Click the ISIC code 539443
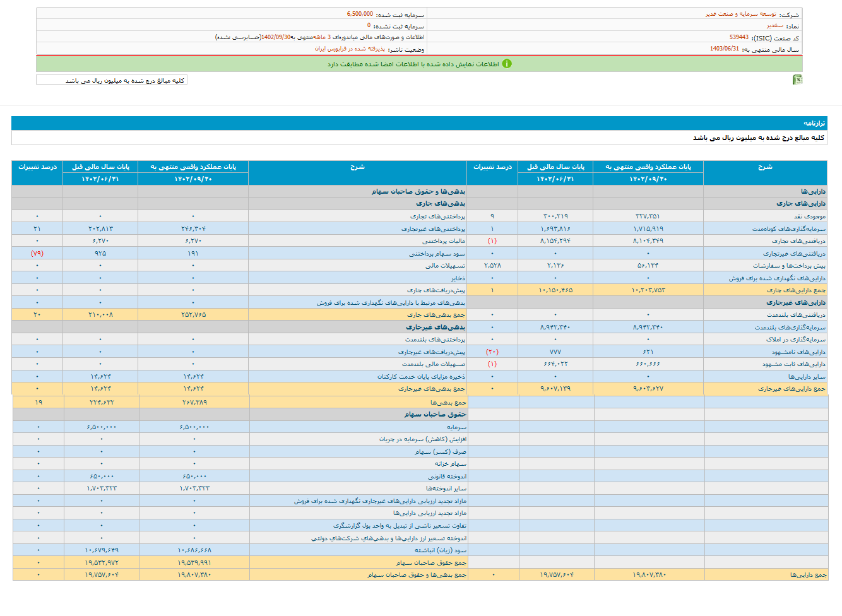Image resolution: width=842 pixels, height=616 pixels. (x=738, y=37)
